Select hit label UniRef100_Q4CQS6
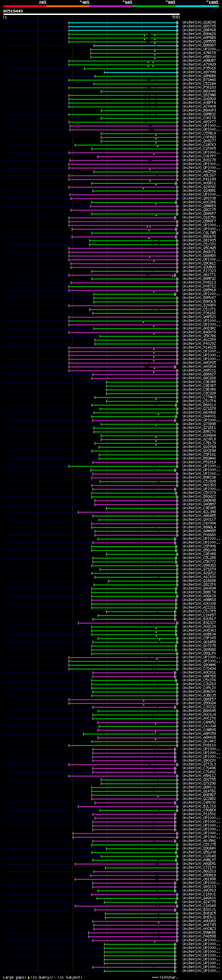This screenshot has height=980, width=222. point(199,378)
